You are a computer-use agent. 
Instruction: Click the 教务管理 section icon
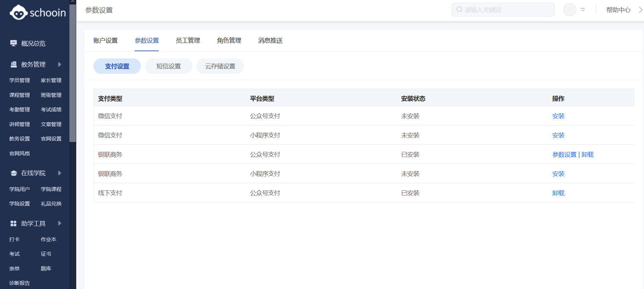13,64
